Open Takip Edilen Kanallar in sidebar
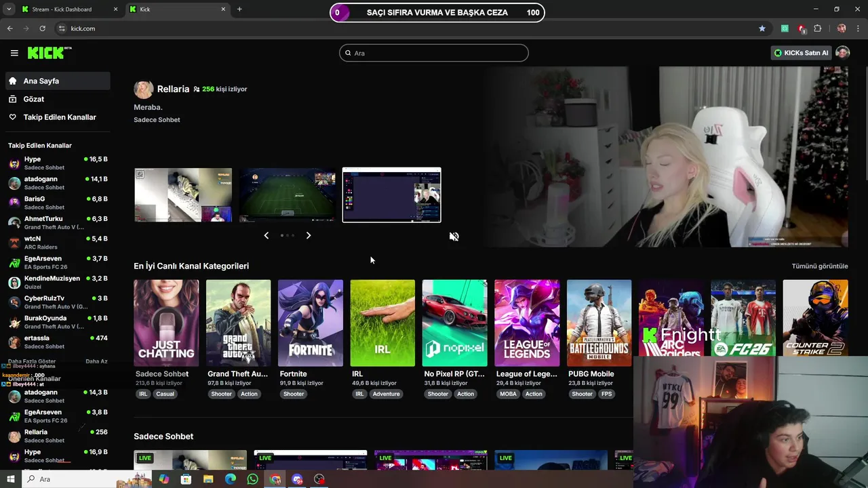The height and width of the screenshot is (488, 868). [x=58, y=117]
